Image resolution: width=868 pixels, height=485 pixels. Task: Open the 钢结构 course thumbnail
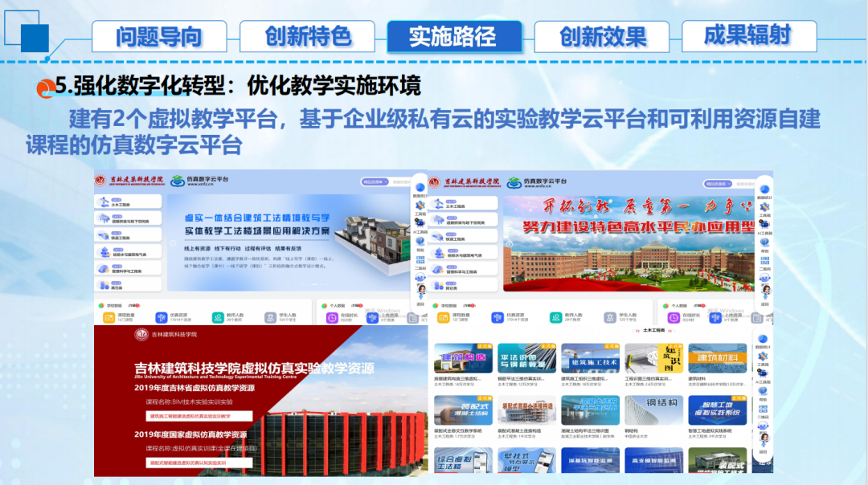[653, 410]
